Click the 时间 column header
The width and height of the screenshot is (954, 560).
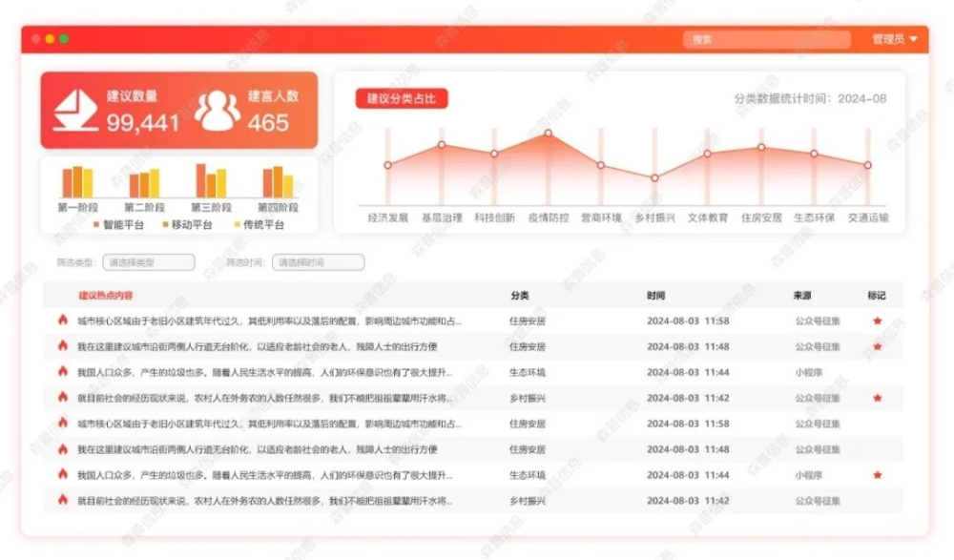pyautogui.click(x=655, y=296)
